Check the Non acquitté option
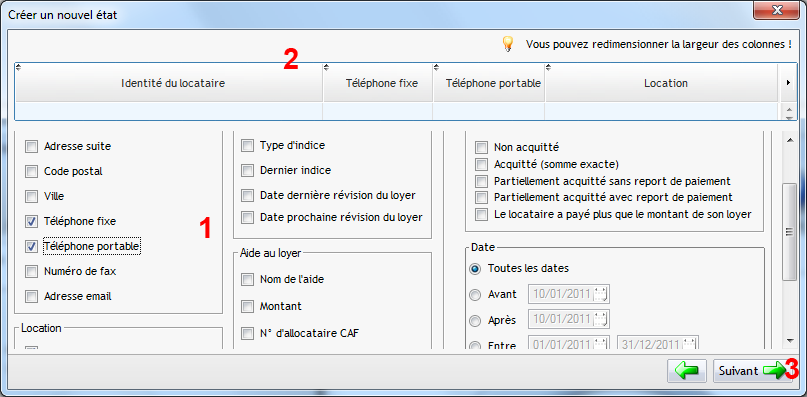 [x=481, y=148]
